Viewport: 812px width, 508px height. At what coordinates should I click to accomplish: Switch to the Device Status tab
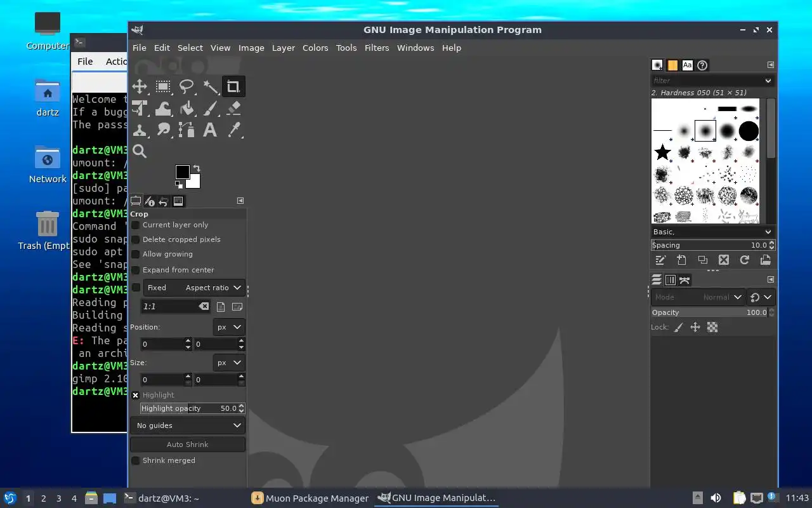click(x=150, y=201)
